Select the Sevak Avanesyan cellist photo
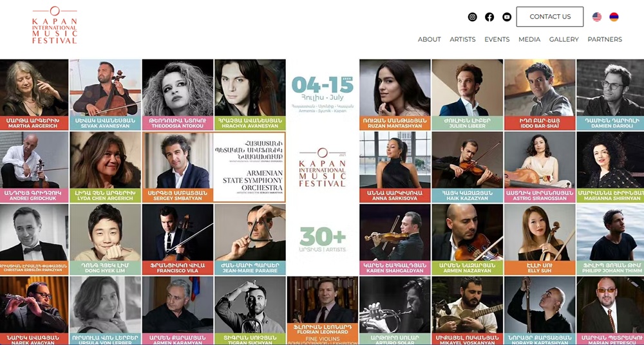The height and width of the screenshot is (345, 644). coord(106,88)
